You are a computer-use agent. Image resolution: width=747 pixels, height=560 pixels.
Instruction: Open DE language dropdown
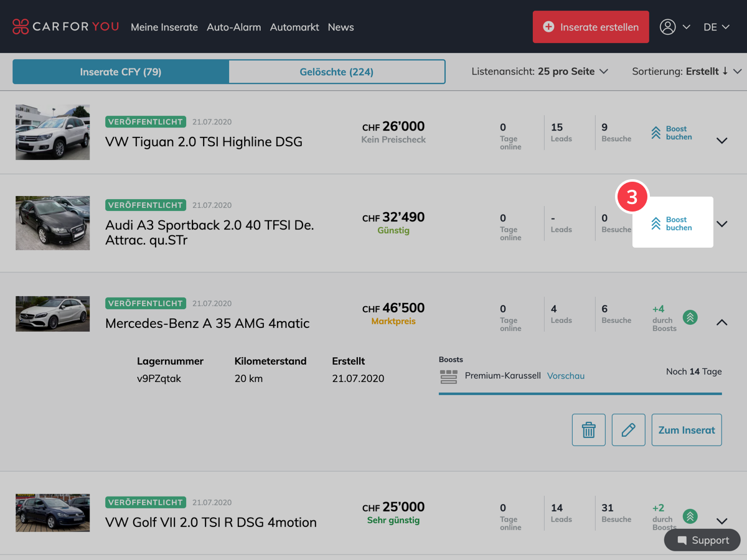click(x=716, y=27)
